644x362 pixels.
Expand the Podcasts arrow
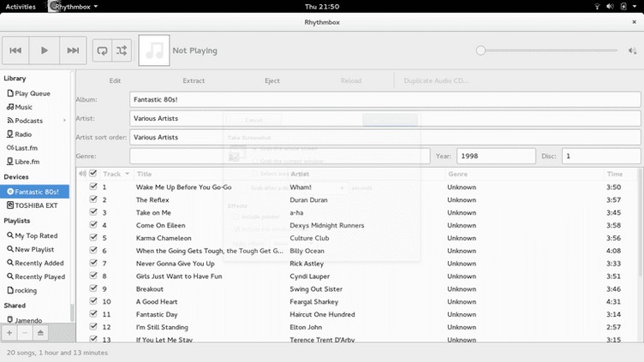[64, 121]
